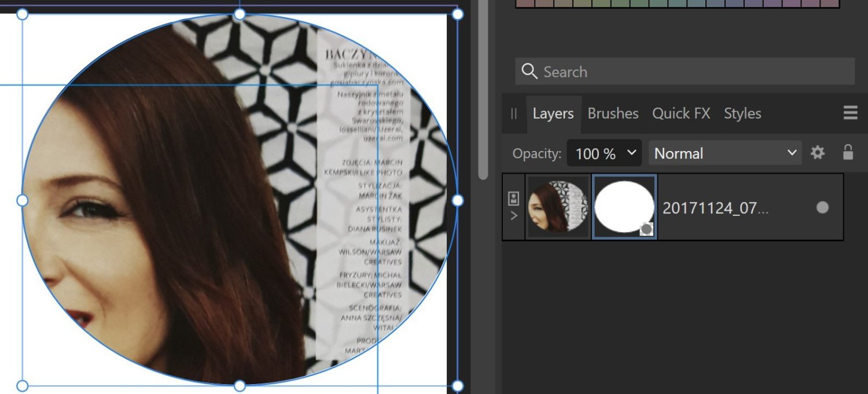The height and width of the screenshot is (394, 868).
Task: Click the panel collapse grip beside Layers
Action: 514,113
